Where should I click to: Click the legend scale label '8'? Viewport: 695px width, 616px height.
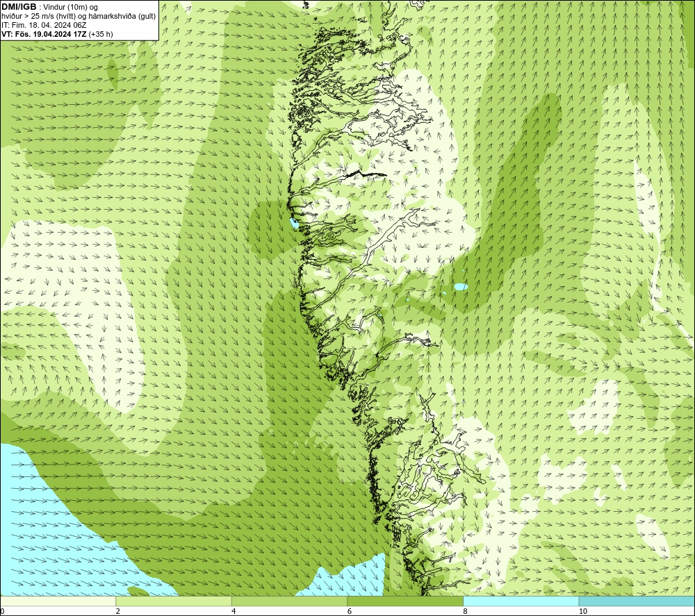466,612
